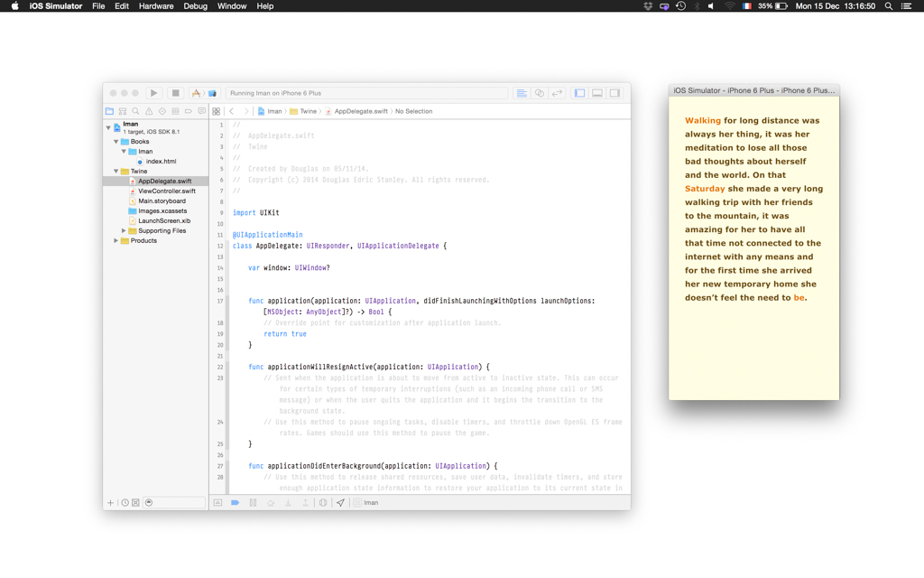The image size is (924, 578).
Task: Switch to Version editor
Action: point(557,93)
